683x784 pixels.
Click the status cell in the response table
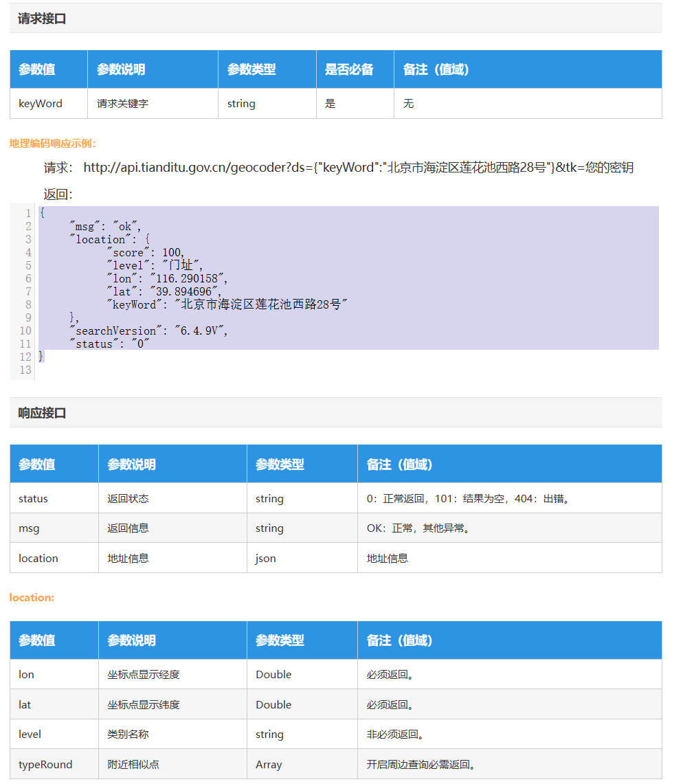pos(54,498)
